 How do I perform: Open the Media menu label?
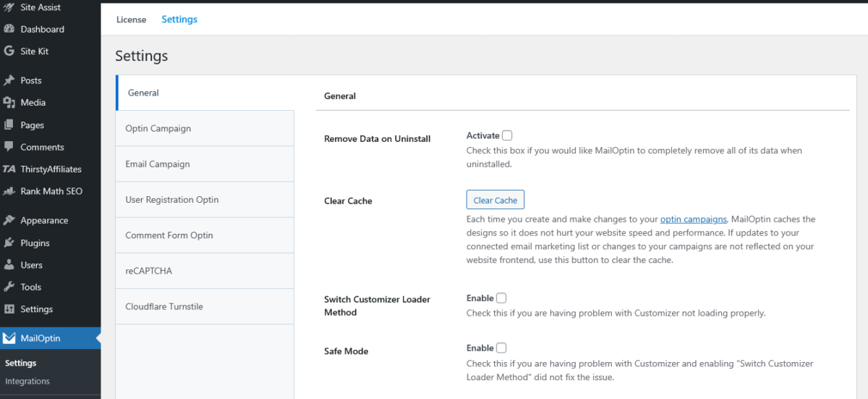[x=33, y=103]
